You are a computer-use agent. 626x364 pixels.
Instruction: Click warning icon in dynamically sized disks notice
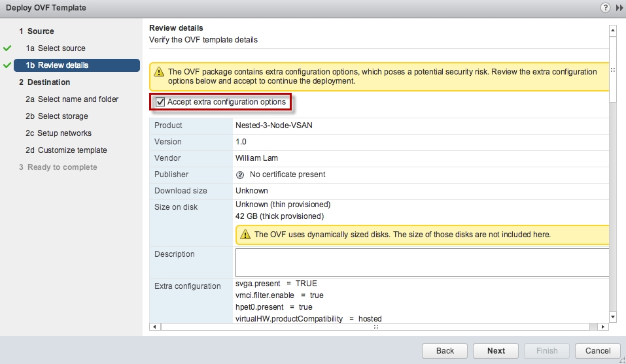point(245,235)
